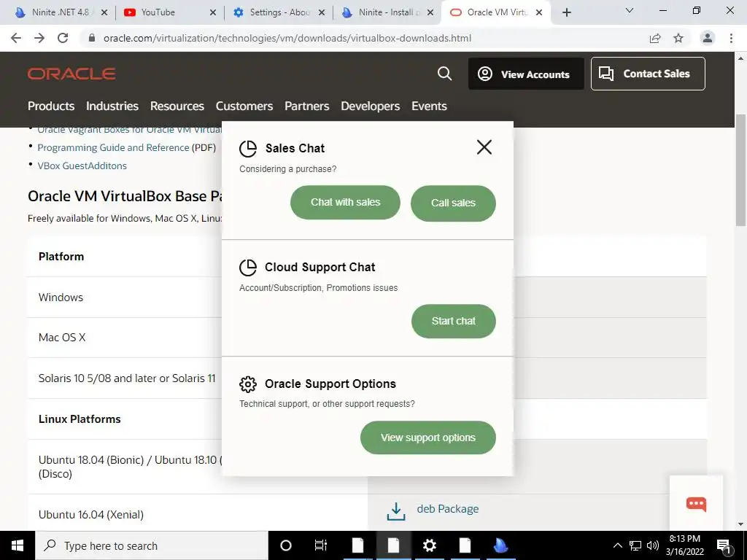
Task: Open the VBox GuestAdditons link
Action: 82,166
